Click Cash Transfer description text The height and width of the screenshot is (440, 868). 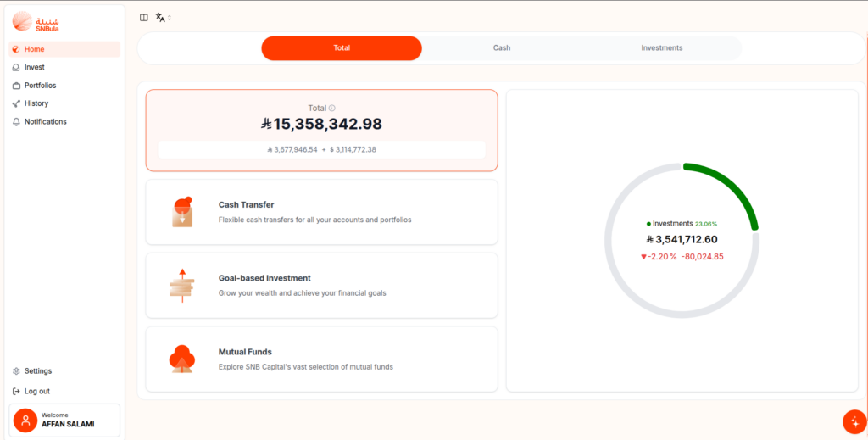[x=315, y=220]
